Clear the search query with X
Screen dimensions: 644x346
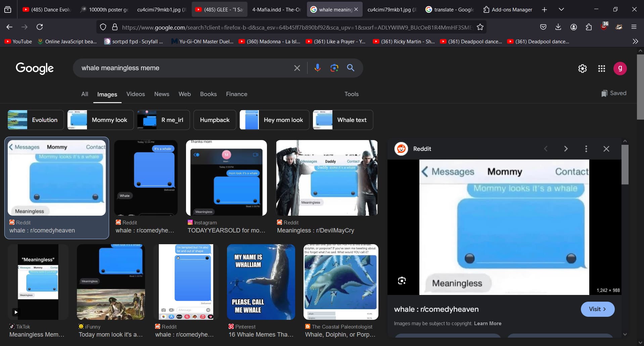point(297,68)
